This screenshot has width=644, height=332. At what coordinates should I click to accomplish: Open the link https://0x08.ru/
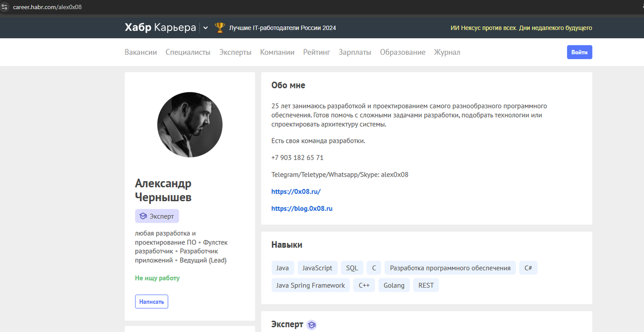coord(296,191)
